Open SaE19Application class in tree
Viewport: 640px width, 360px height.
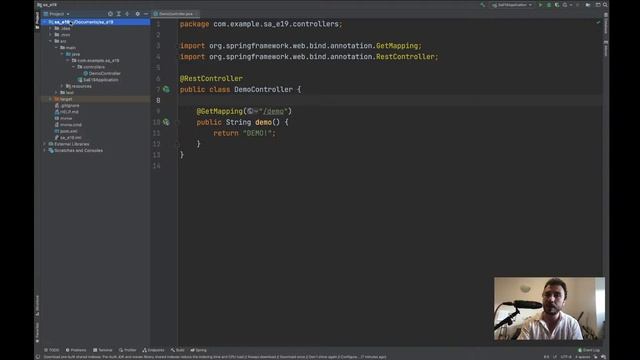pyautogui.click(x=98, y=80)
